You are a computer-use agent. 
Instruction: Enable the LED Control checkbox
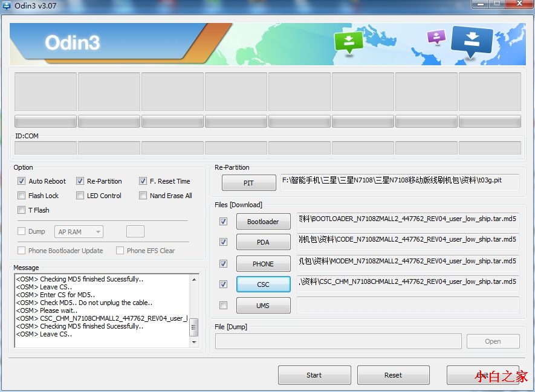coord(80,196)
